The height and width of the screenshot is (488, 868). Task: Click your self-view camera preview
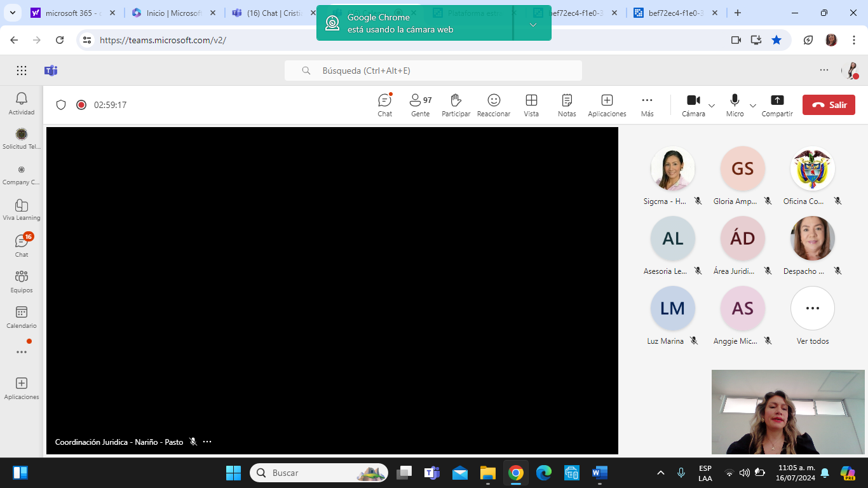788,412
